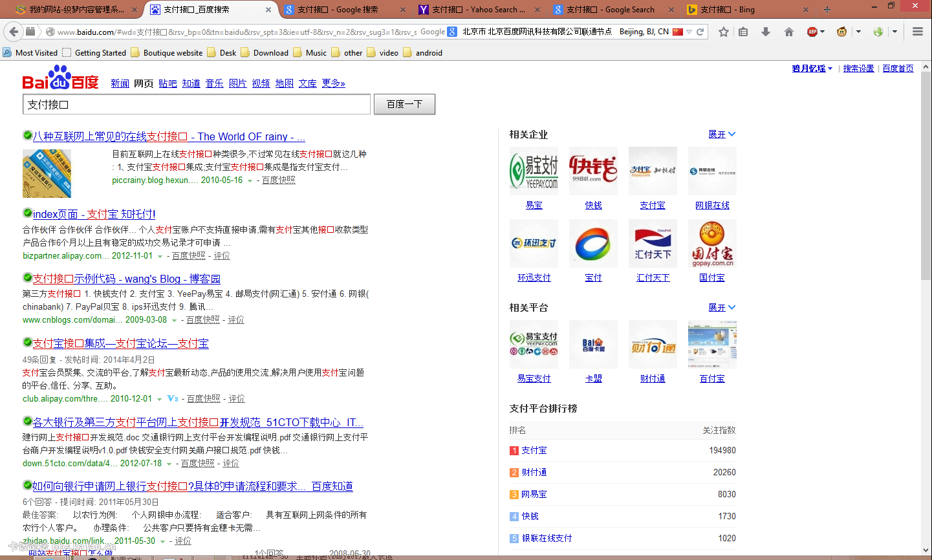This screenshot has height=560, width=932.
Task: Open the Firefox hamburger menu
Action: click(918, 32)
